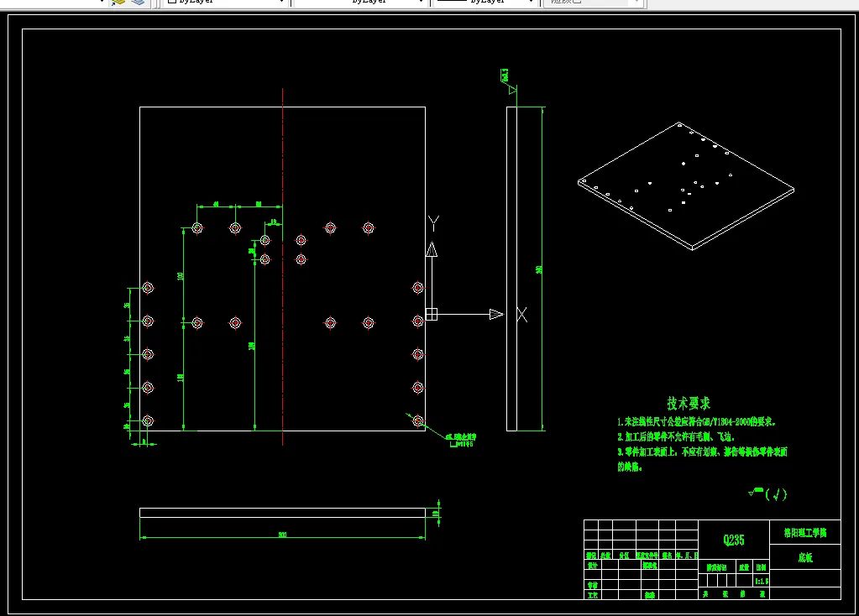Image resolution: width=859 pixels, height=616 pixels.
Task: Select the 10 thickness dimension of bottom view
Action: 437,513
